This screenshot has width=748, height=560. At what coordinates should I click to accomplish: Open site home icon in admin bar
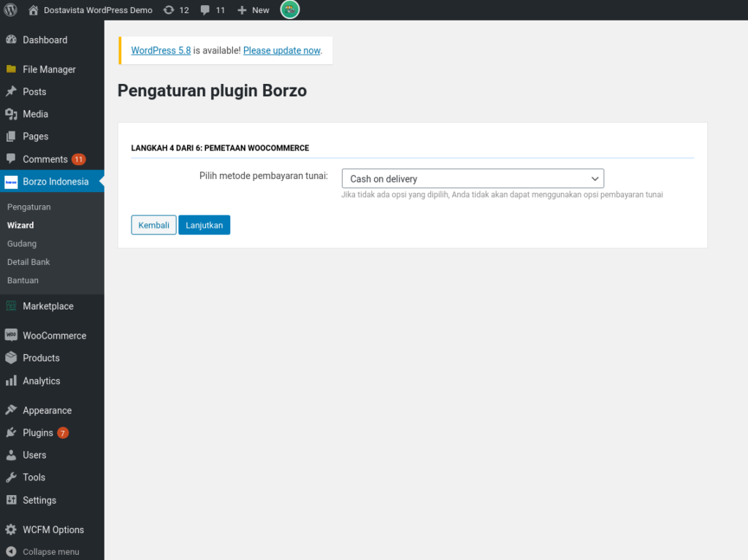click(x=33, y=10)
